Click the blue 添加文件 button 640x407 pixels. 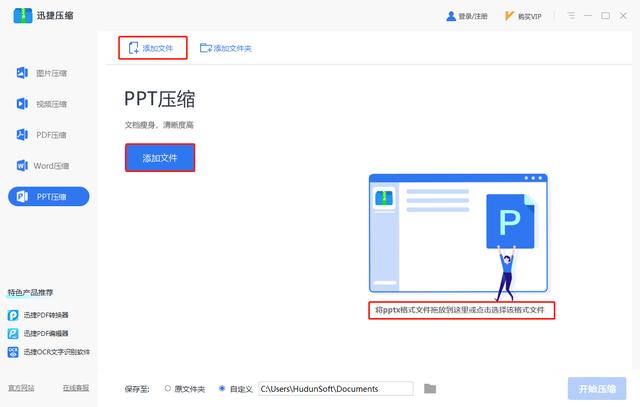(x=160, y=158)
